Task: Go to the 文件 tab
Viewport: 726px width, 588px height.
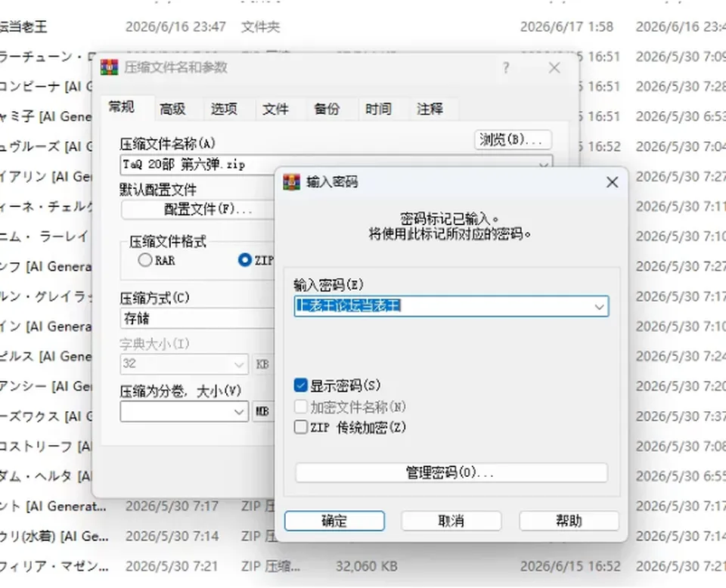Action: pos(275,109)
